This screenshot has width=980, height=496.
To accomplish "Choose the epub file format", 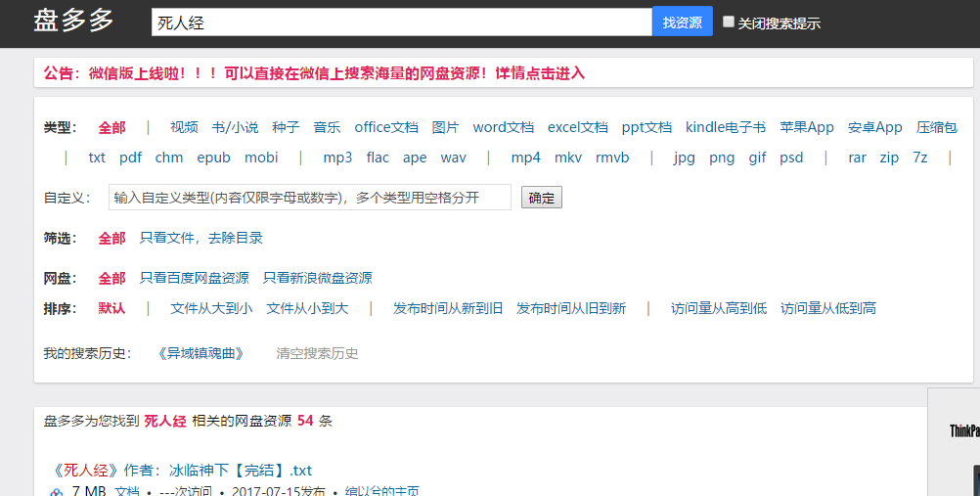I will 214,158.
